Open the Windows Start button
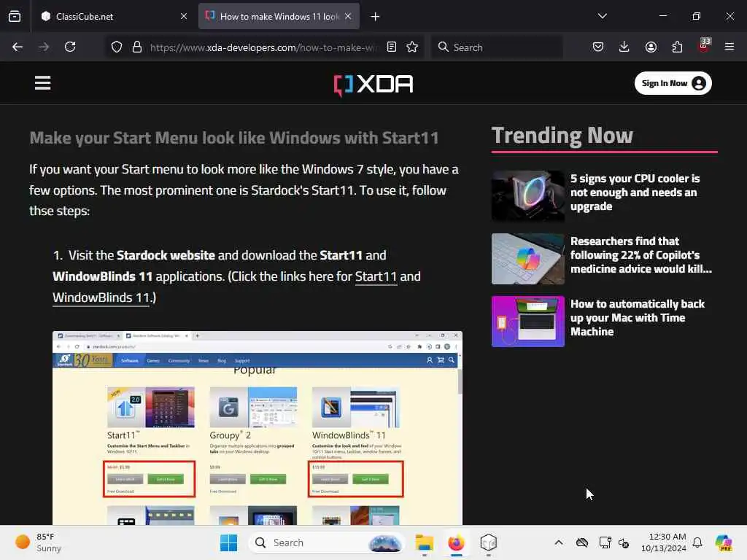Image resolution: width=747 pixels, height=560 pixels. pyautogui.click(x=228, y=542)
